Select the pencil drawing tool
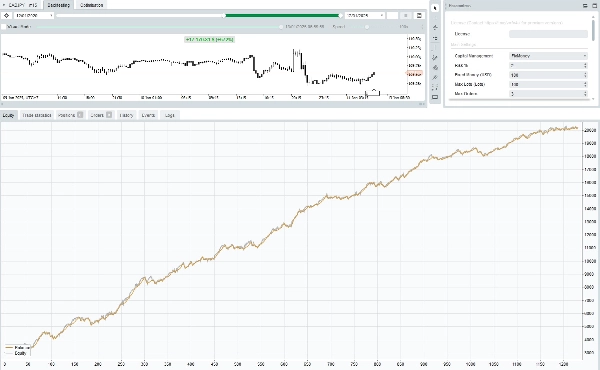The height and width of the screenshot is (370, 600). (x=435, y=57)
